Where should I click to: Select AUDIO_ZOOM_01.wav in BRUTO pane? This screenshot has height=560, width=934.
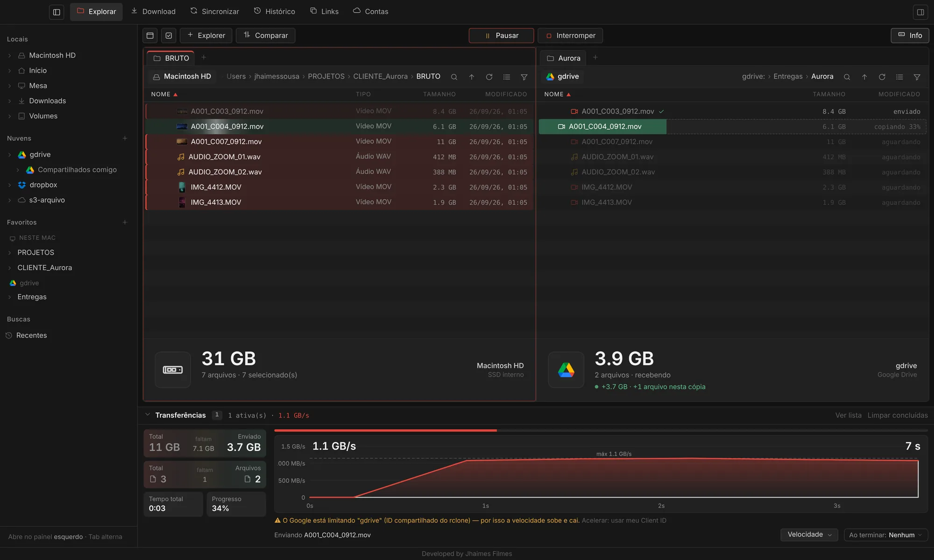[340, 157]
